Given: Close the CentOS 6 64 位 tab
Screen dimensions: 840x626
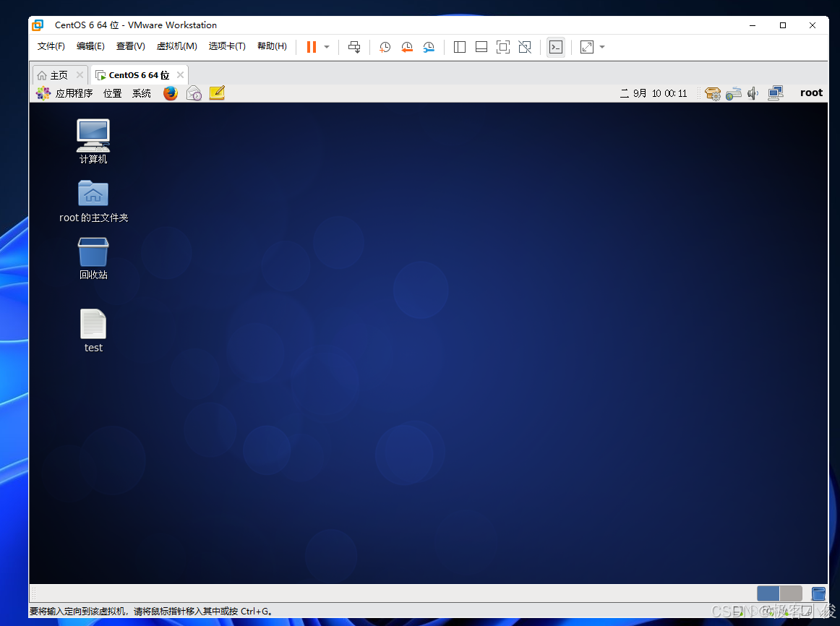Looking at the screenshot, I should pos(181,75).
